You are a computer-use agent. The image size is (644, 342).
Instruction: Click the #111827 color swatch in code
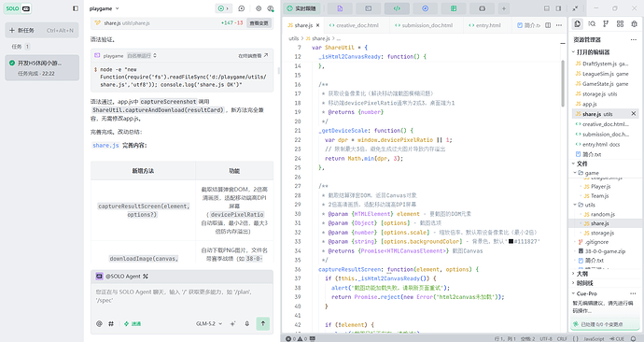(511, 242)
